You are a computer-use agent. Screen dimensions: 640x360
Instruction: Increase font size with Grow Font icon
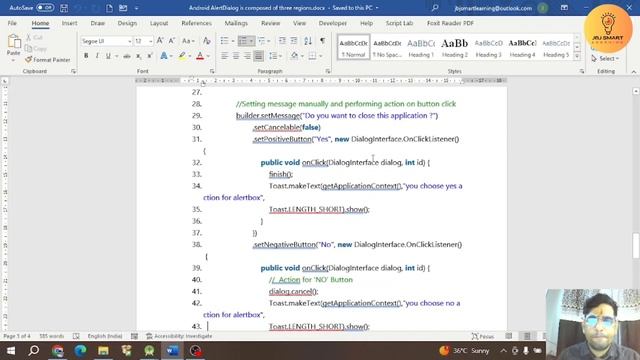160,41
